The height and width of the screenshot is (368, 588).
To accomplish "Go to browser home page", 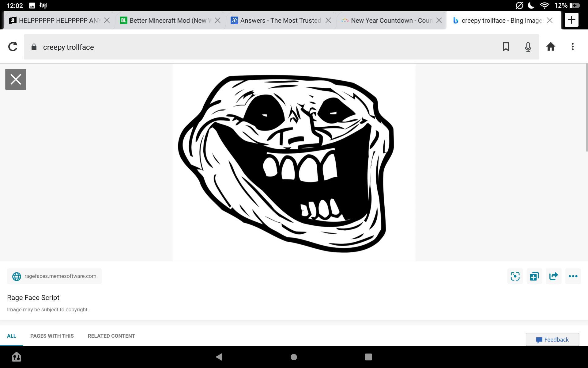I will 551,47.
